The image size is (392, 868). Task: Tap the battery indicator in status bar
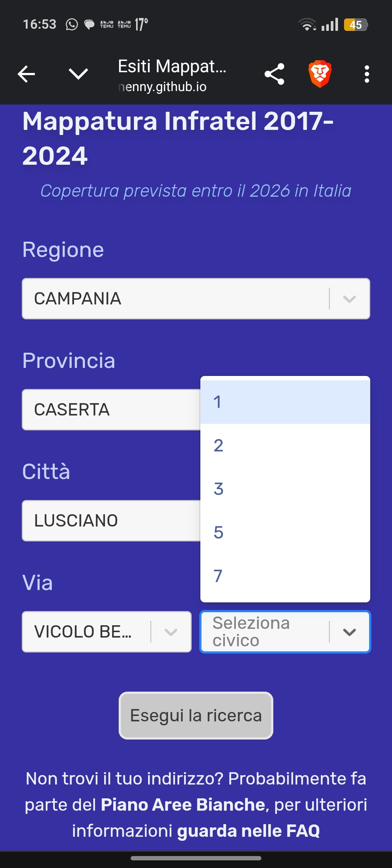[356, 25]
